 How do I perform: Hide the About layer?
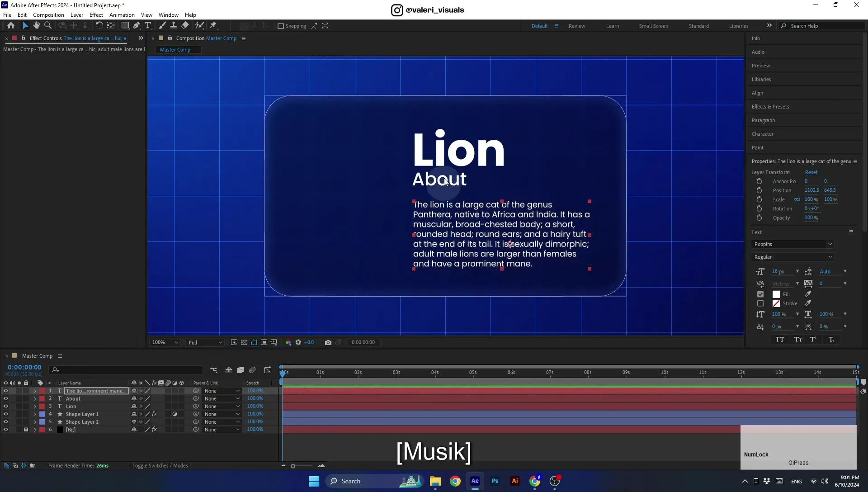point(6,399)
